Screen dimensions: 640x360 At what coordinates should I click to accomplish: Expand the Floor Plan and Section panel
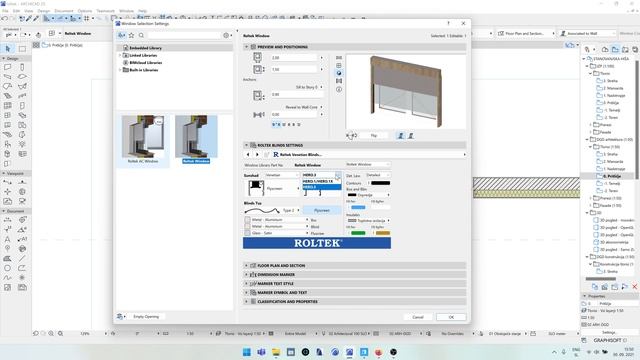tap(246, 266)
